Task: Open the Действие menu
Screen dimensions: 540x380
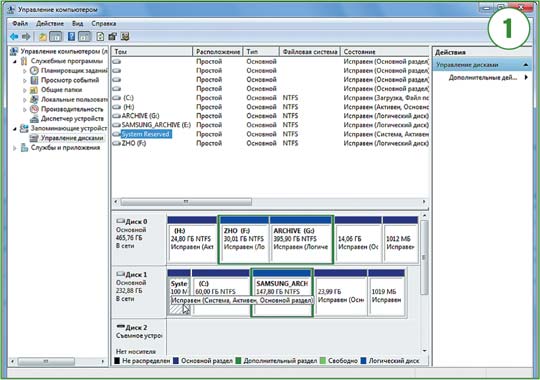Action: 50,23
